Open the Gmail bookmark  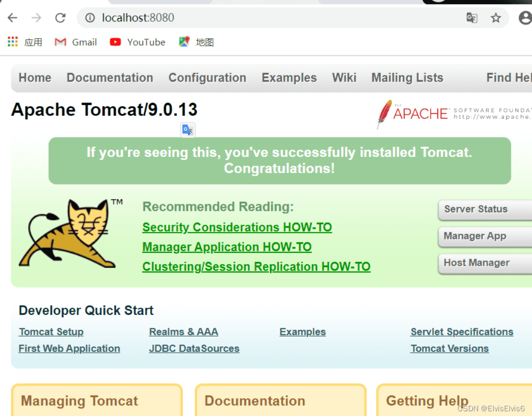[x=75, y=42]
